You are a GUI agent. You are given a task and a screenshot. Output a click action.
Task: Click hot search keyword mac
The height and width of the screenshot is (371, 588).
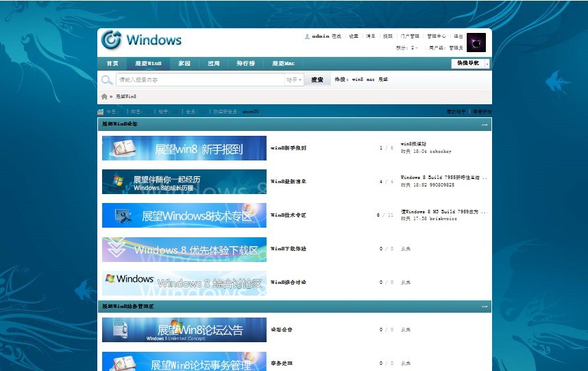click(x=371, y=80)
